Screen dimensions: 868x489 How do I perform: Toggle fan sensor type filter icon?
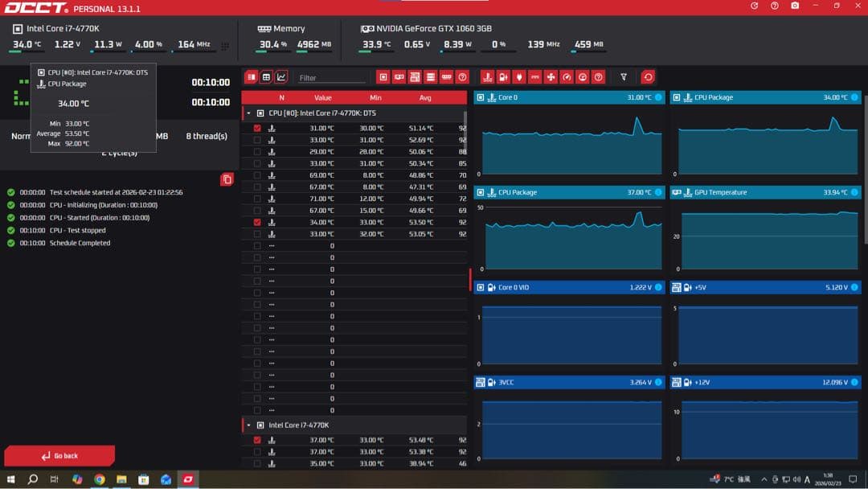[551, 77]
